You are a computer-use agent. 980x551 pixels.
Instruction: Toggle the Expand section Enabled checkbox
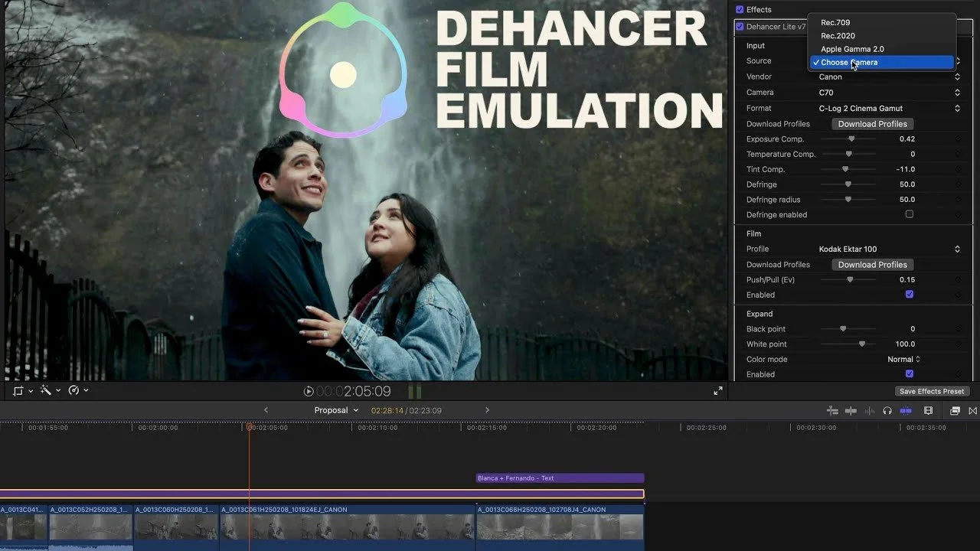tap(910, 374)
